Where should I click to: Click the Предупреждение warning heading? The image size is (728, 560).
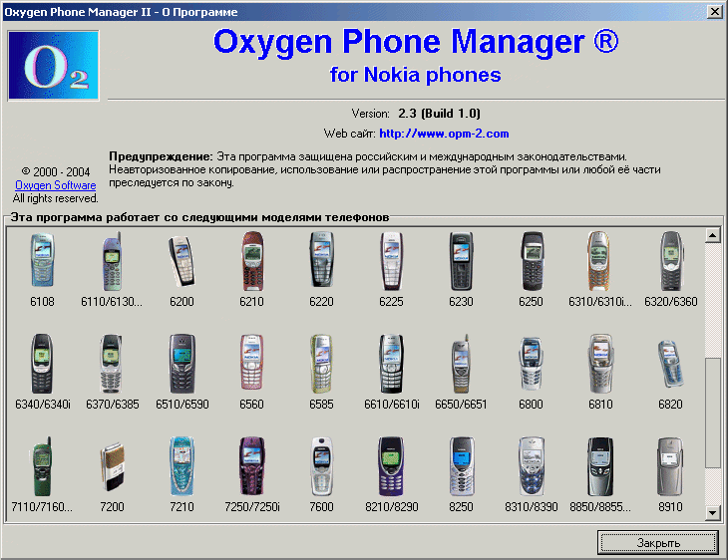[161, 156]
